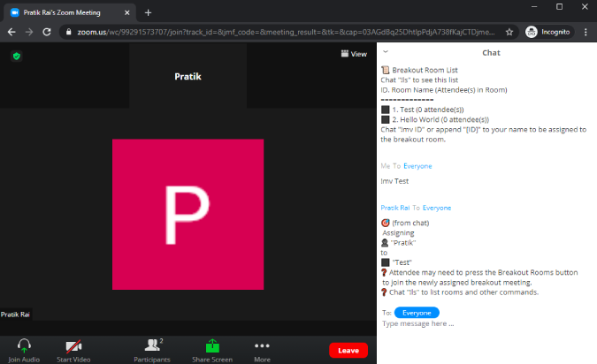
Task: Click the Join Audio headphone icon
Action: [x=24, y=345]
